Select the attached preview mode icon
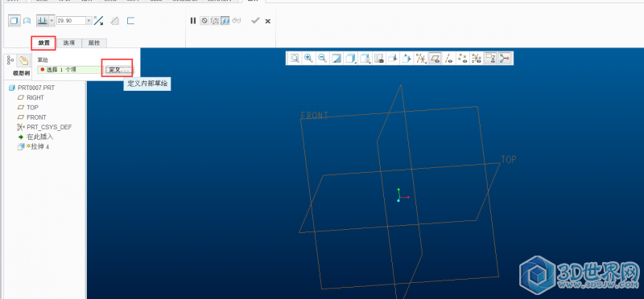The width and height of the screenshot is (644, 299). (225, 21)
